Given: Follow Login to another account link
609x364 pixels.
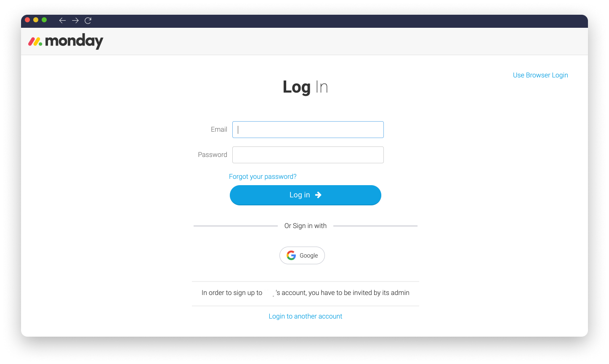Looking at the screenshot, I should click(x=306, y=316).
